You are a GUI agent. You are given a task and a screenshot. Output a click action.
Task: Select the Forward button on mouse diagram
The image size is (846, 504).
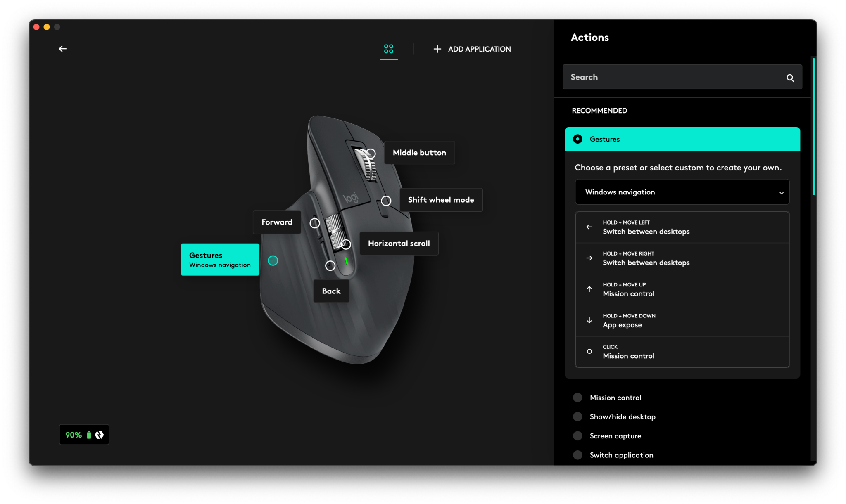coord(315,222)
